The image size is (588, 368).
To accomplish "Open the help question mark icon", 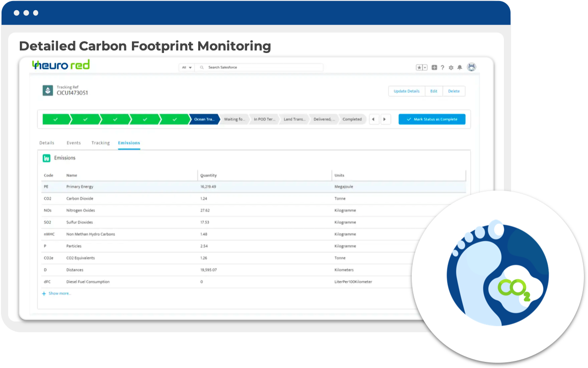I will (442, 67).
